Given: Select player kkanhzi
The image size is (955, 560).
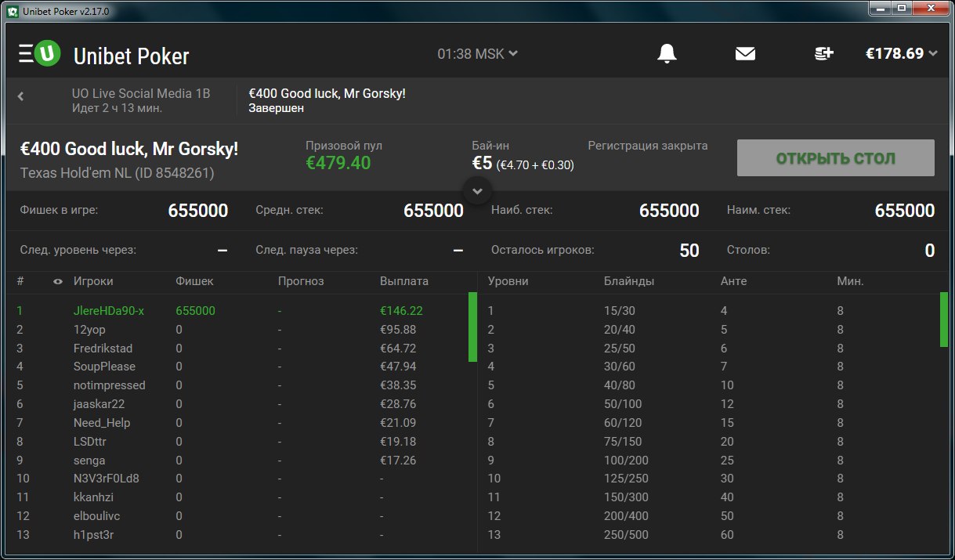Looking at the screenshot, I should (x=94, y=497).
